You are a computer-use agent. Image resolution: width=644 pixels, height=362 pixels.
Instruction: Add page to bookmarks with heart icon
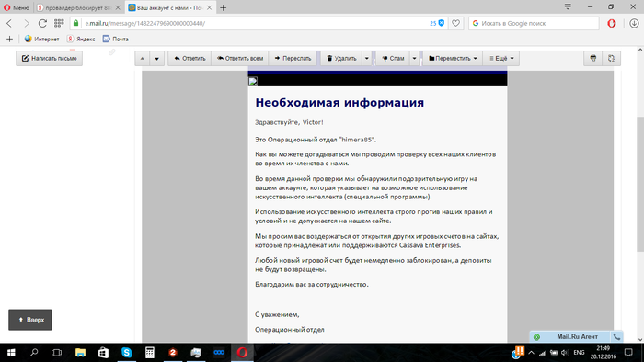pos(455,23)
